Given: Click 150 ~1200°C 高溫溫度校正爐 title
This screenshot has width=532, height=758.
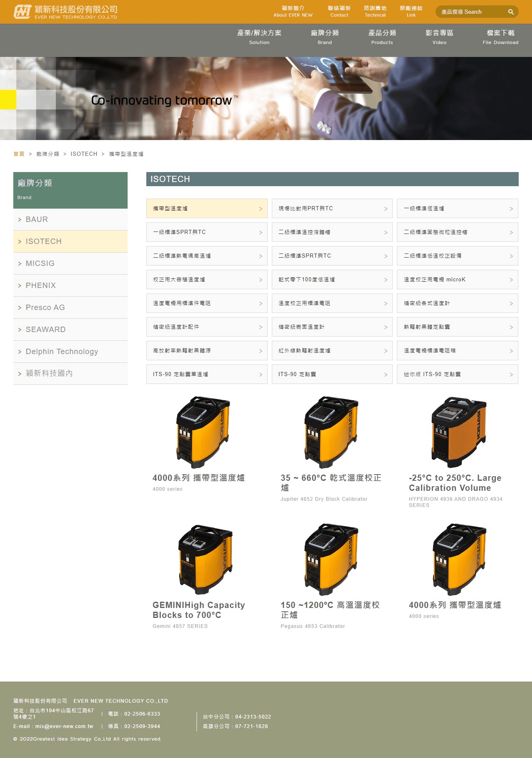Looking at the screenshot, I should pyautogui.click(x=330, y=610).
